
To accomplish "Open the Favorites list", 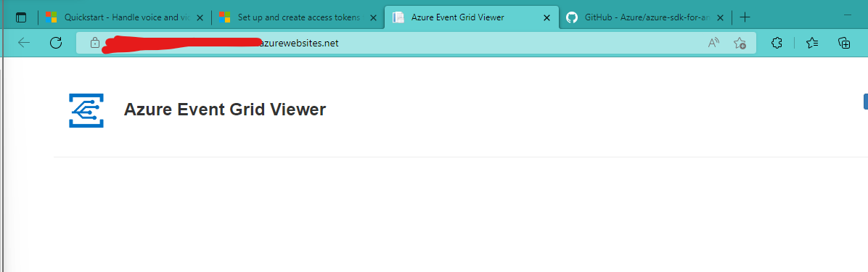I will click(812, 43).
